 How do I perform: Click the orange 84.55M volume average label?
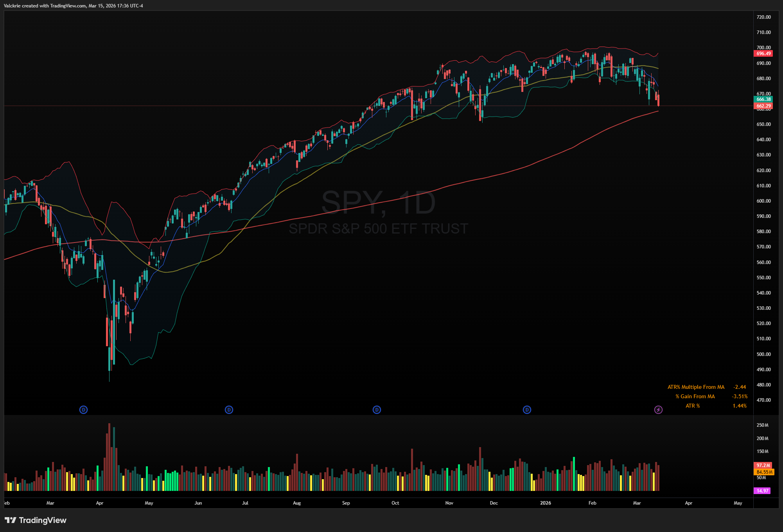click(764, 472)
